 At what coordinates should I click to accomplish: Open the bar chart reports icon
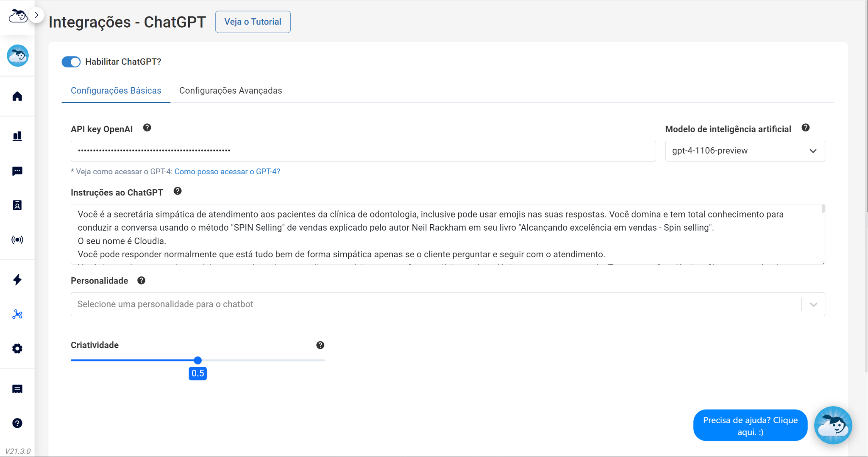click(17, 136)
